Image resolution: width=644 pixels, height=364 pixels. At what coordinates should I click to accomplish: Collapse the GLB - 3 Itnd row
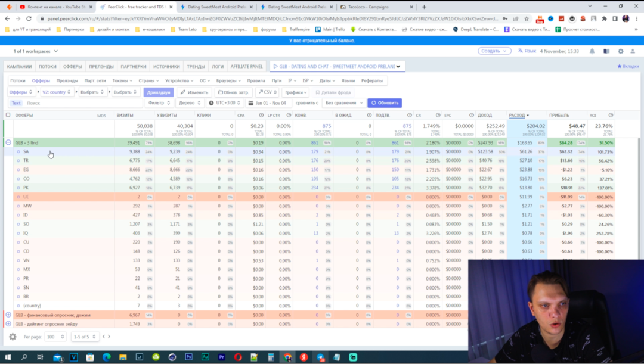point(8,142)
